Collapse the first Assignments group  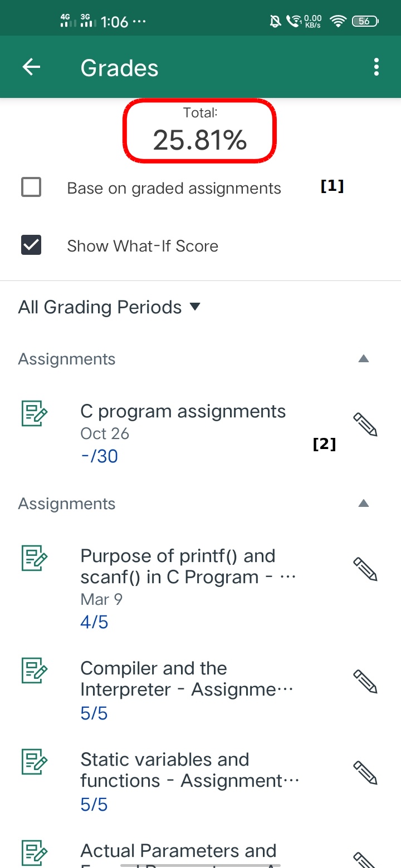pyautogui.click(x=364, y=359)
